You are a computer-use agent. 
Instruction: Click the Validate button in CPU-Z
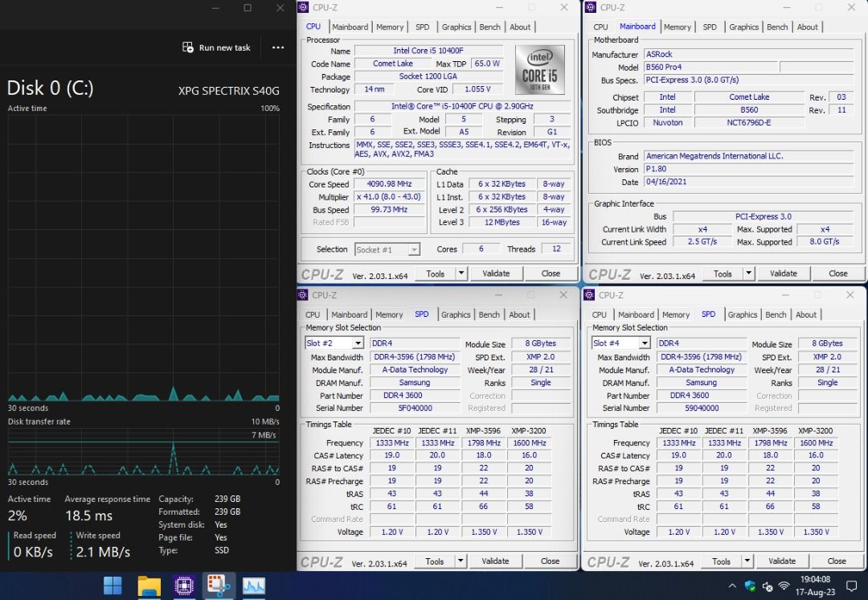[496, 273]
